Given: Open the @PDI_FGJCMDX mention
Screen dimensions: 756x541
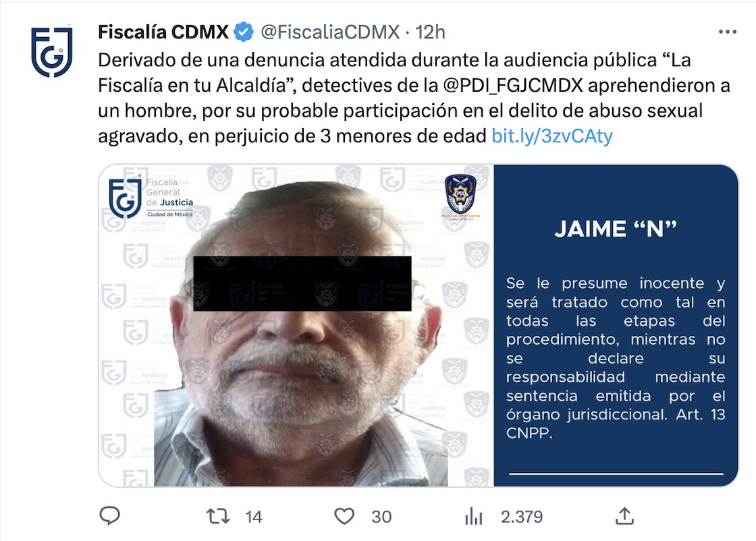Looking at the screenshot, I should point(513,85).
